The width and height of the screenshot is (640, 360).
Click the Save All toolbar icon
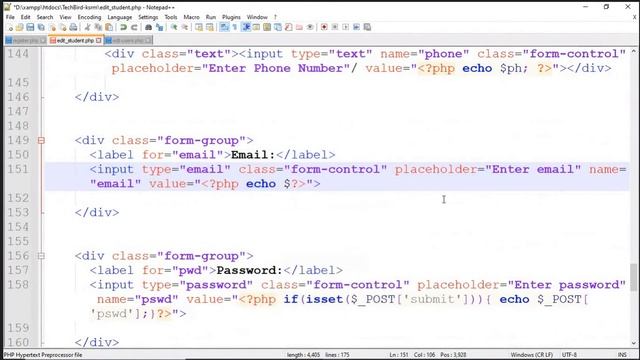[41, 27]
